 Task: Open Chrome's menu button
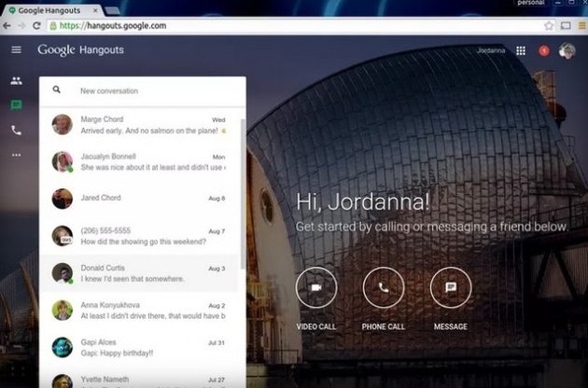click(582, 26)
